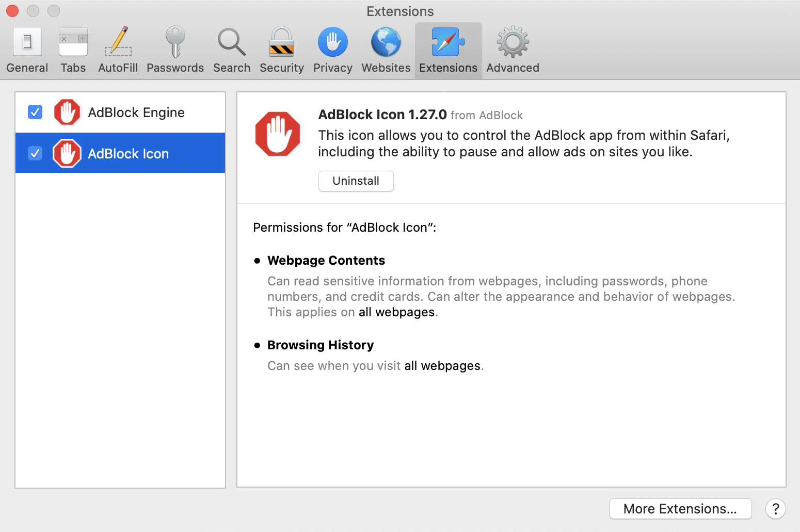
Task: Uncheck the AdBlock Icon extension
Action: coord(35,153)
